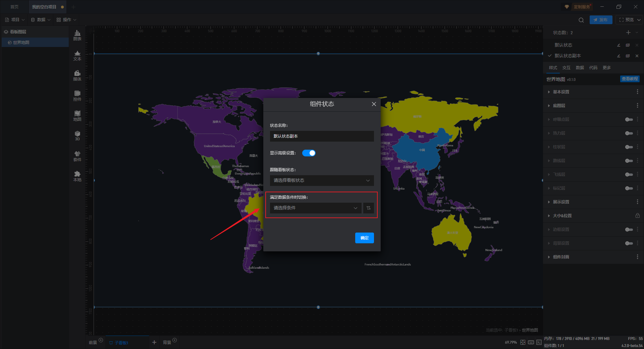Switch to the 交互 tab

tap(566, 68)
